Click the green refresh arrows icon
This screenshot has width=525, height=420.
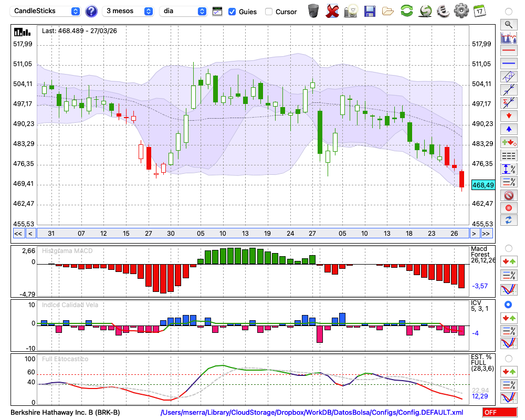coord(406,11)
